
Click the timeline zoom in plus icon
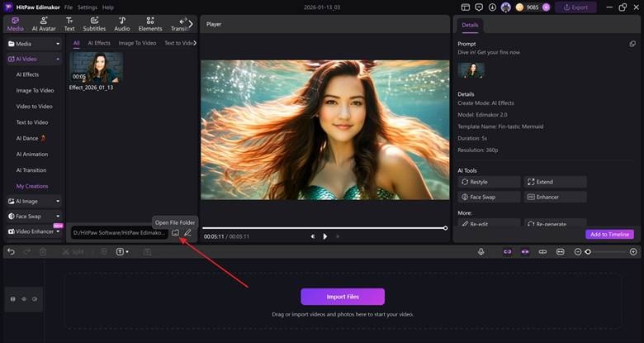633,252
